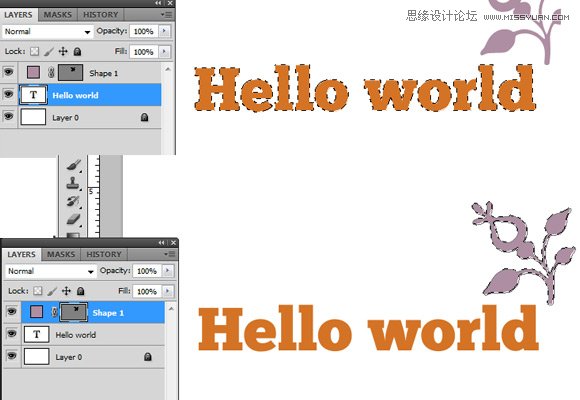
Task: Select the Eraser tool
Action: click(73, 219)
